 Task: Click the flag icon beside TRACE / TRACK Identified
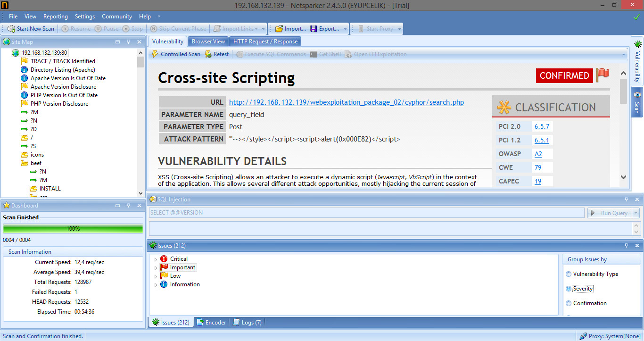point(25,61)
